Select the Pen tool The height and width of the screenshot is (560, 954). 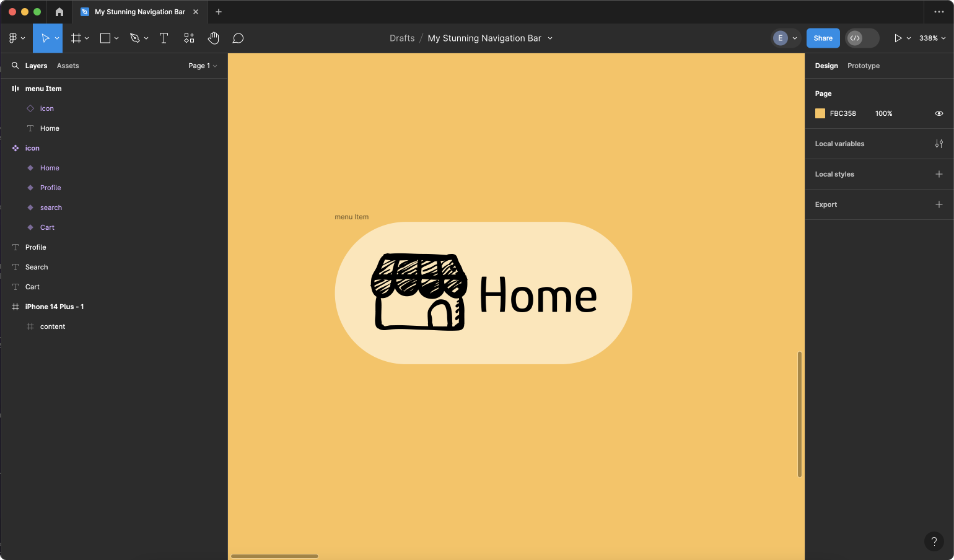[134, 38]
